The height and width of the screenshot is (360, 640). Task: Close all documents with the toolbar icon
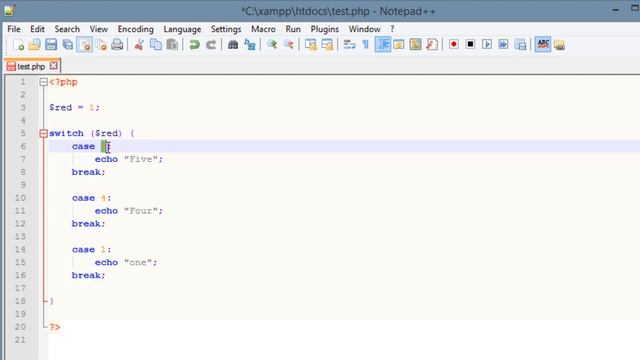coord(101,44)
